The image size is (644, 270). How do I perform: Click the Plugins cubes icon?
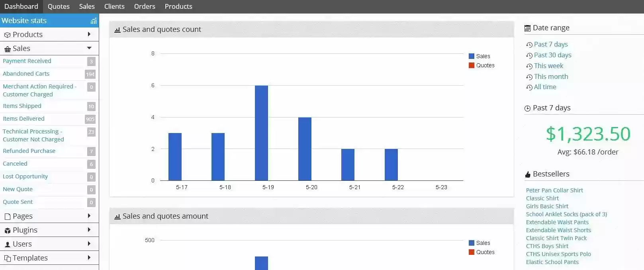[x=7, y=231]
